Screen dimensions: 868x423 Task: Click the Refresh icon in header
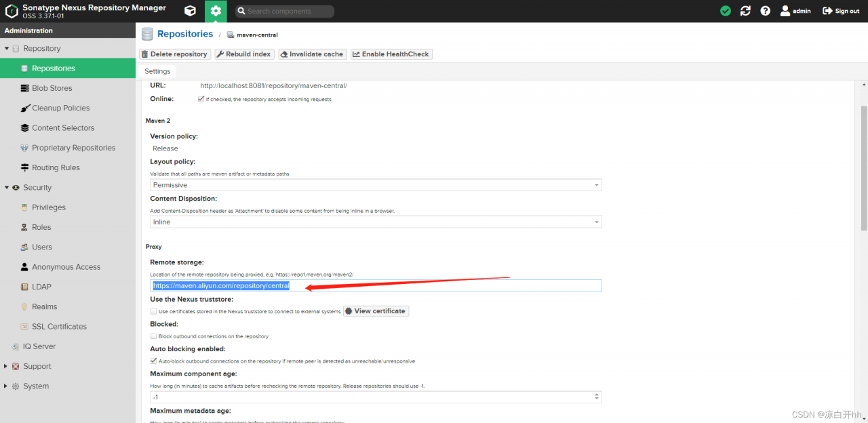(745, 11)
